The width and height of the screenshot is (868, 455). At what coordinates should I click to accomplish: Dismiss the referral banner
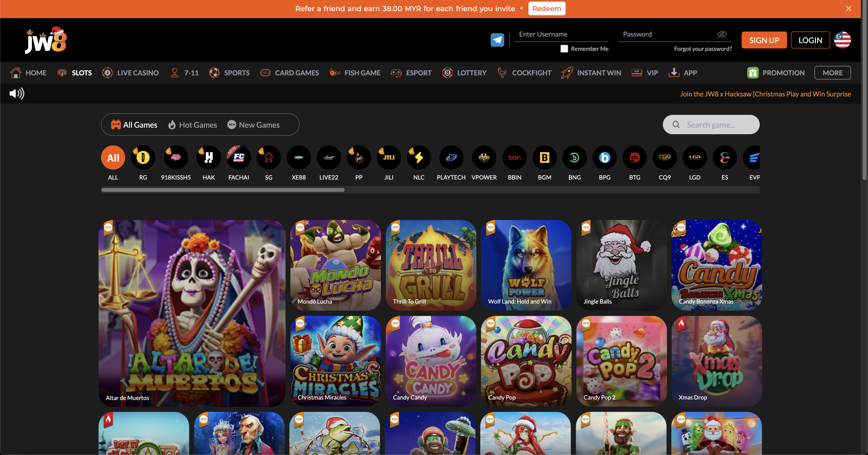[x=848, y=8]
